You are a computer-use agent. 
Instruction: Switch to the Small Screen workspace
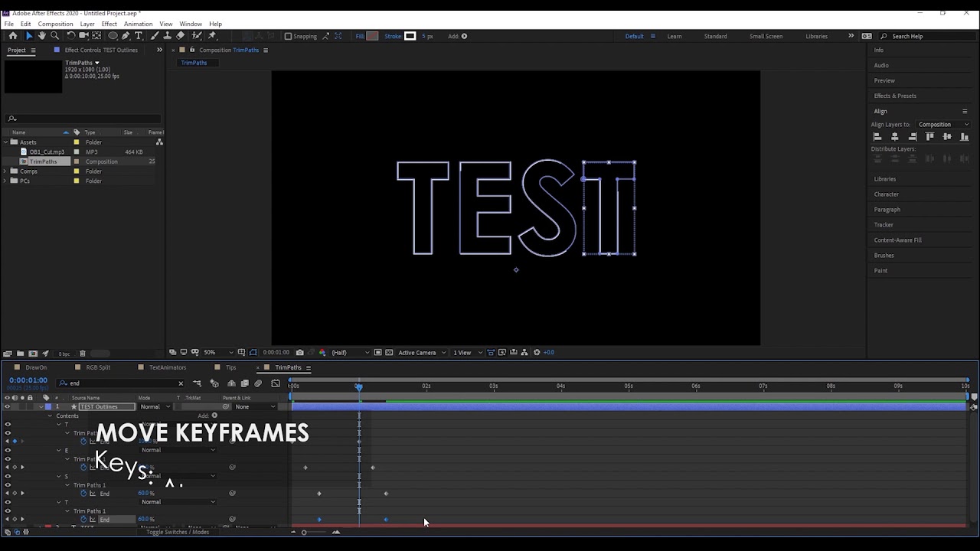[x=766, y=36]
